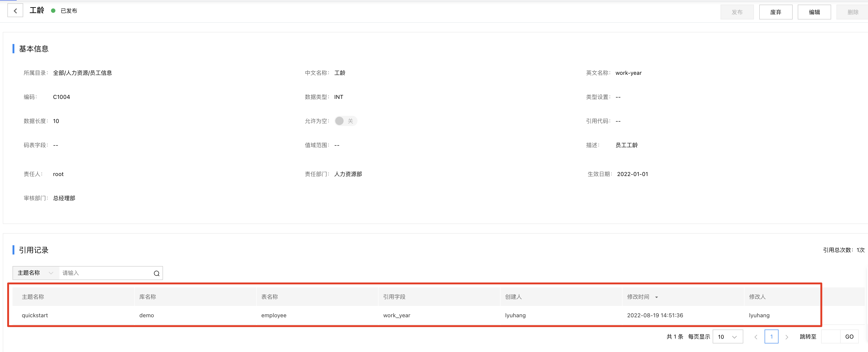Click the 总经理部 review department value

[x=64, y=198]
